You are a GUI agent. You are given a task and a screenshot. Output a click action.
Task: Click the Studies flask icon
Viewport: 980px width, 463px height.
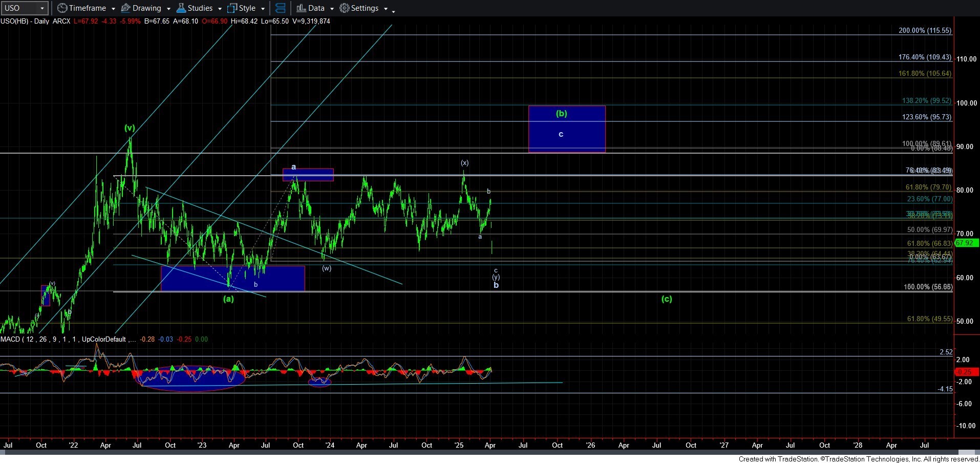click(x=181, y=8)
